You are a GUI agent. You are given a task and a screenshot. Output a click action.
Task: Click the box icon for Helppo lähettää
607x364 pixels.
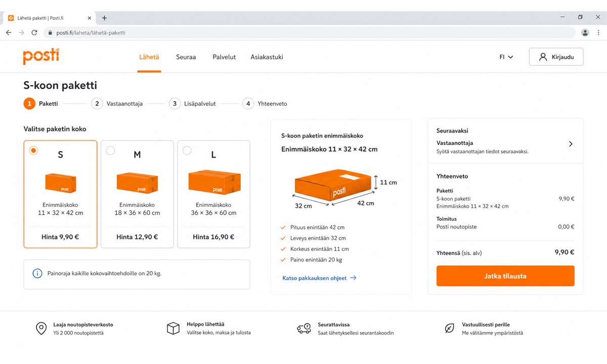[x=173, y=329]
